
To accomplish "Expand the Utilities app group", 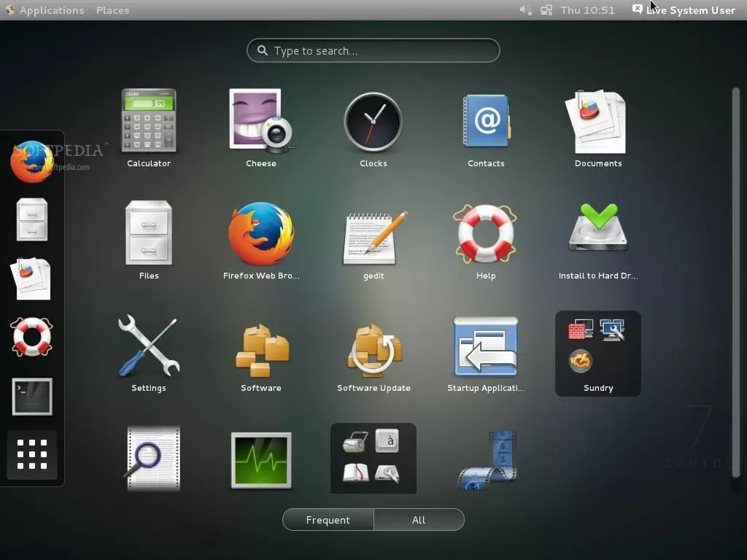I will (373, 458).
